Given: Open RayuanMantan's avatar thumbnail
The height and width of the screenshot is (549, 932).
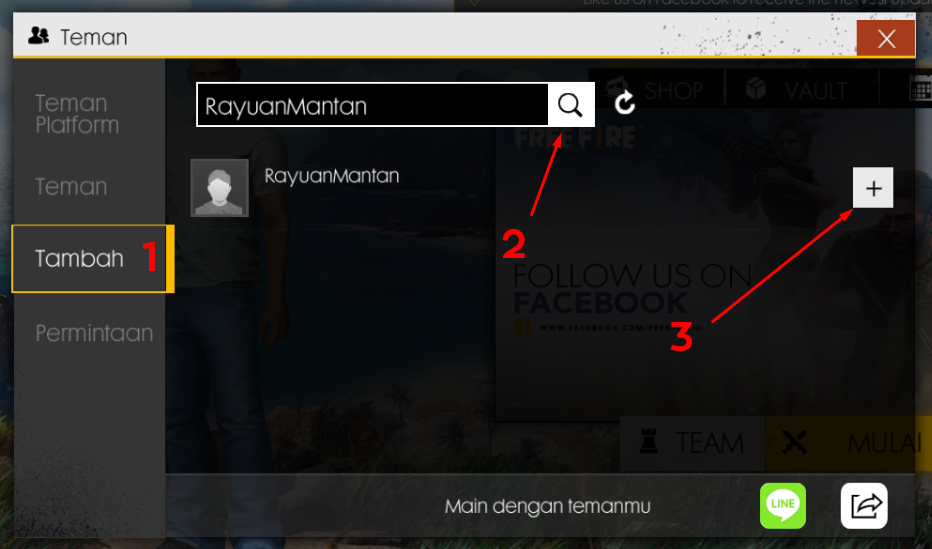Looking at the screenshot, I should coord(219,188).
